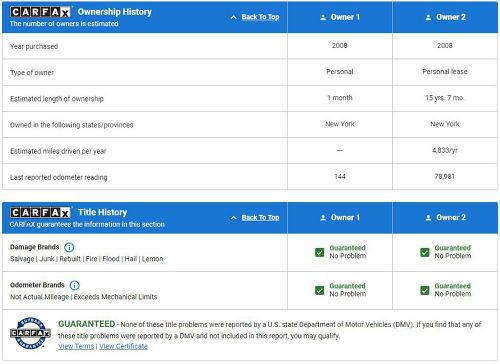500x364 pixels.
Task: Click Odometer Brands green check for Owner 1
Action: tap(319, 290)
